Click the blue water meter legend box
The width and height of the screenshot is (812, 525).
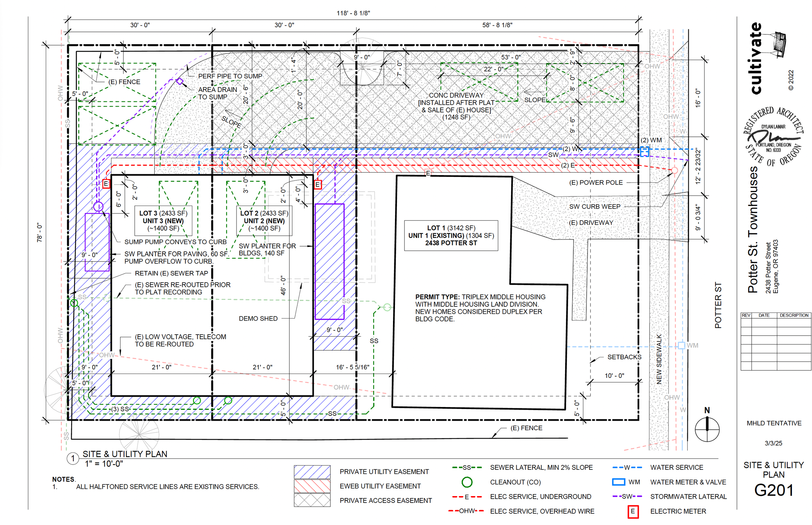[x=618, y=482]
